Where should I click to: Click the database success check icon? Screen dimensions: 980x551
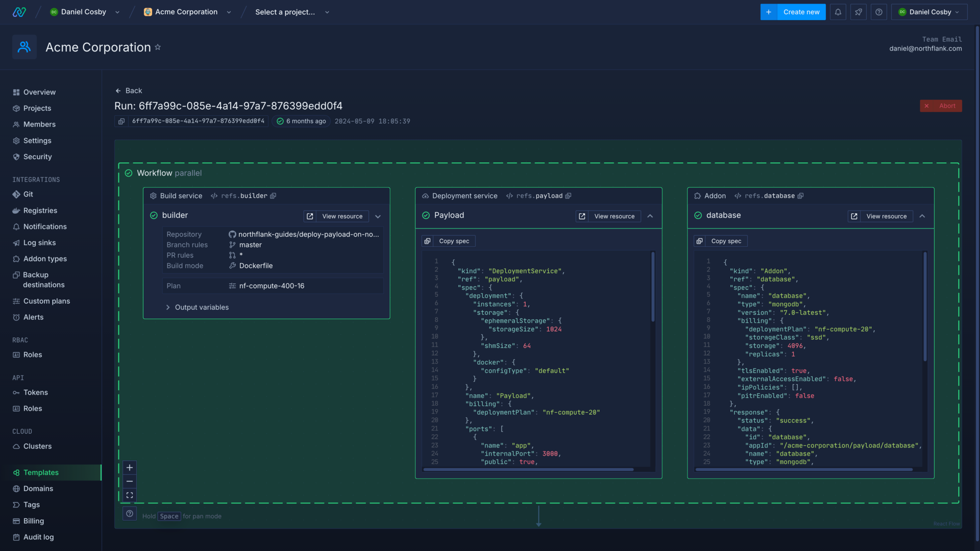point(698,215)
